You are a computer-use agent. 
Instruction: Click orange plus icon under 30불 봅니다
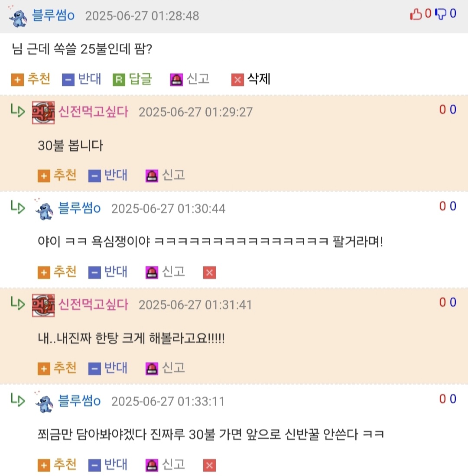(44, 176)
